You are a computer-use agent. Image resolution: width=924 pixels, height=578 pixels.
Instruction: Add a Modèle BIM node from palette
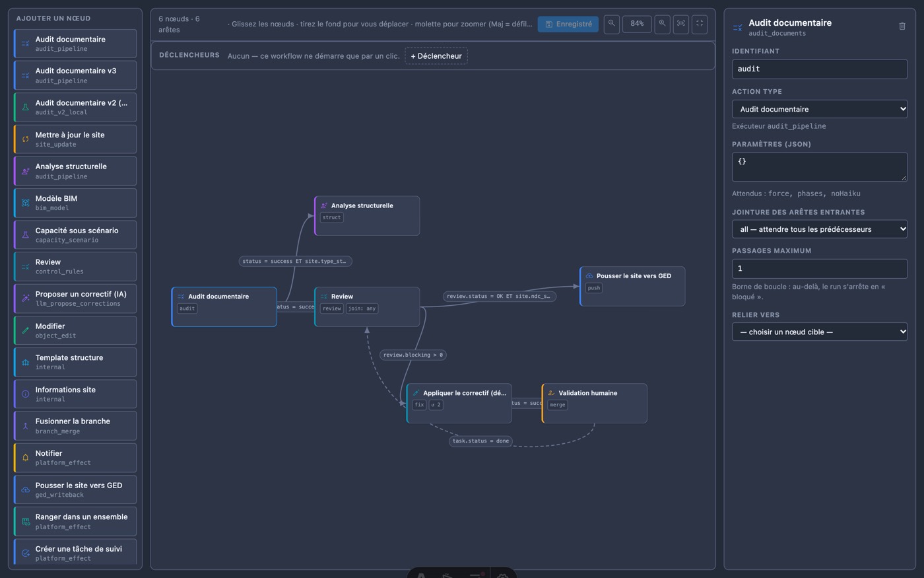(x=75, y=203)
